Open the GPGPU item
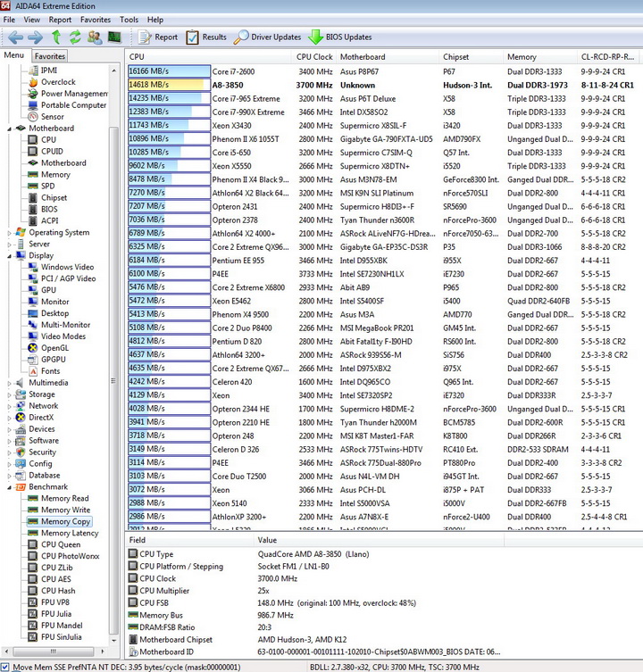643x672 pixels. click(x=46, y=360)
